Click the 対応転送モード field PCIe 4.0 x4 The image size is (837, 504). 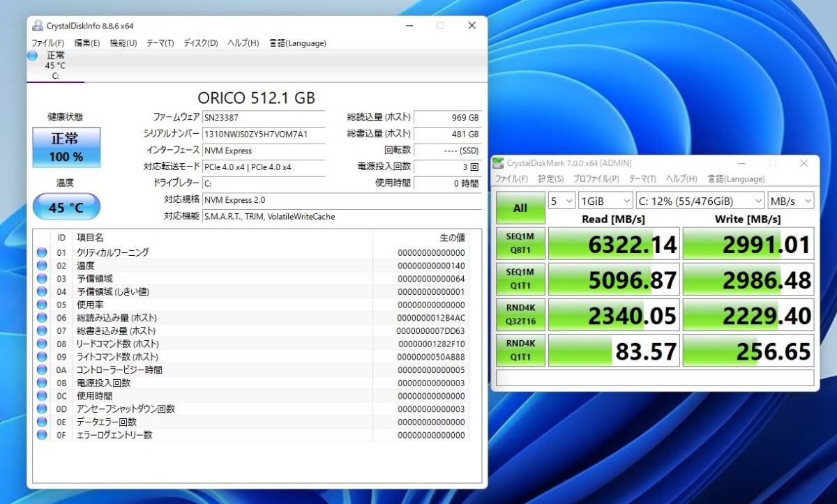pyautogui.click(x=263, y=167)
